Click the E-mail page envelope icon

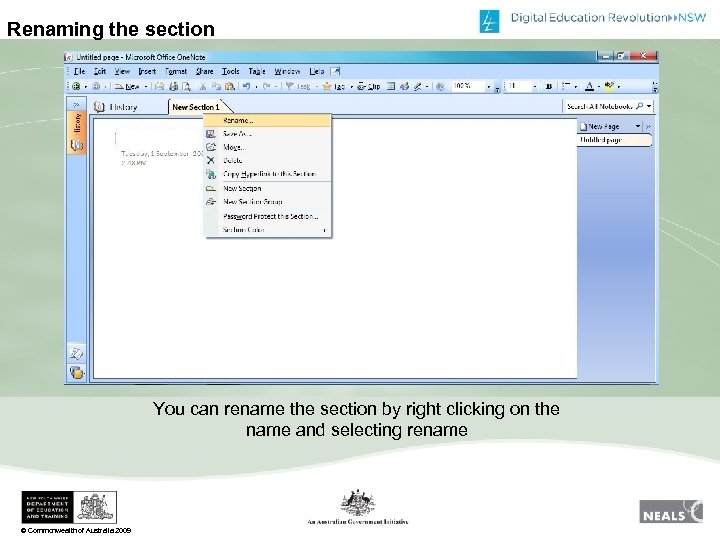[159, 86]
